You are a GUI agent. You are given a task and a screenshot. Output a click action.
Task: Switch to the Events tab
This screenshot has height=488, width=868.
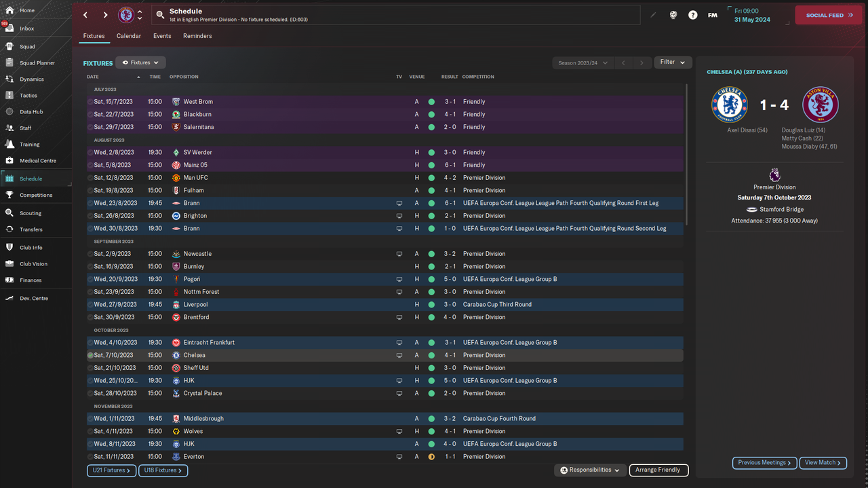(x=162, y=36)
